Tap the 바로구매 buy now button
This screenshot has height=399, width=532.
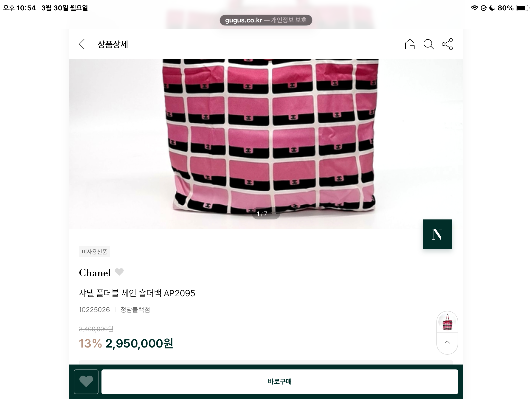[x=280, y=382]
